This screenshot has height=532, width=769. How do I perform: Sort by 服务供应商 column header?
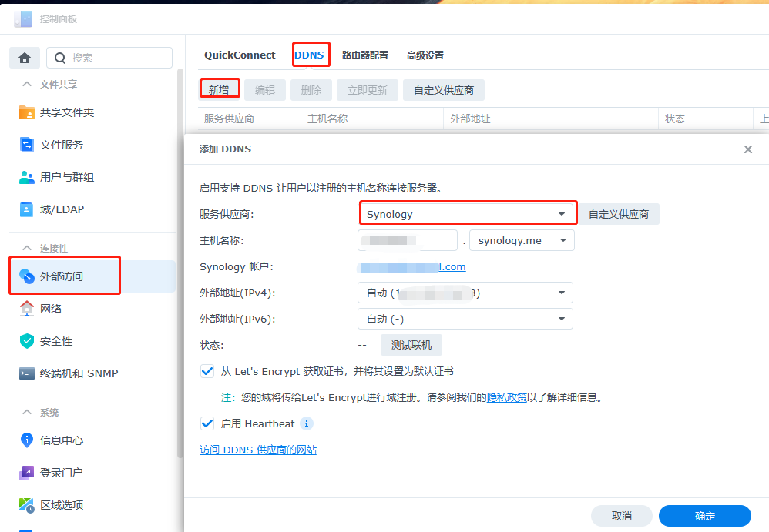(250, 119)
